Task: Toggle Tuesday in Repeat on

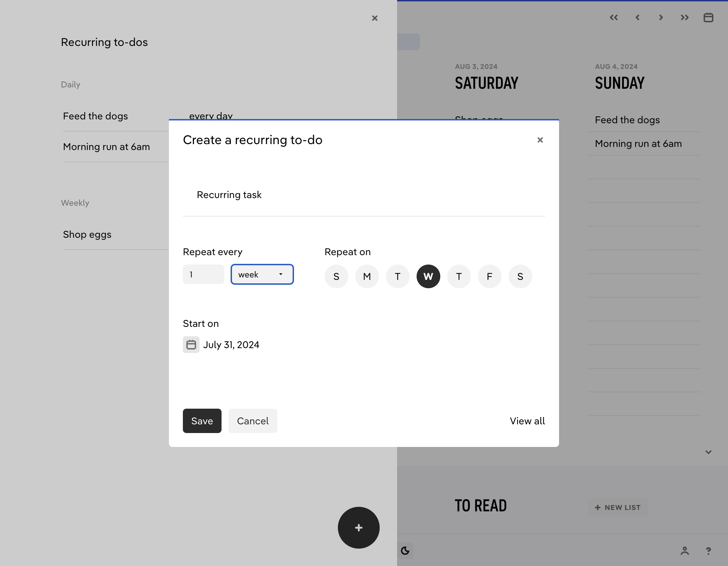Action: [x=398, y=276]
